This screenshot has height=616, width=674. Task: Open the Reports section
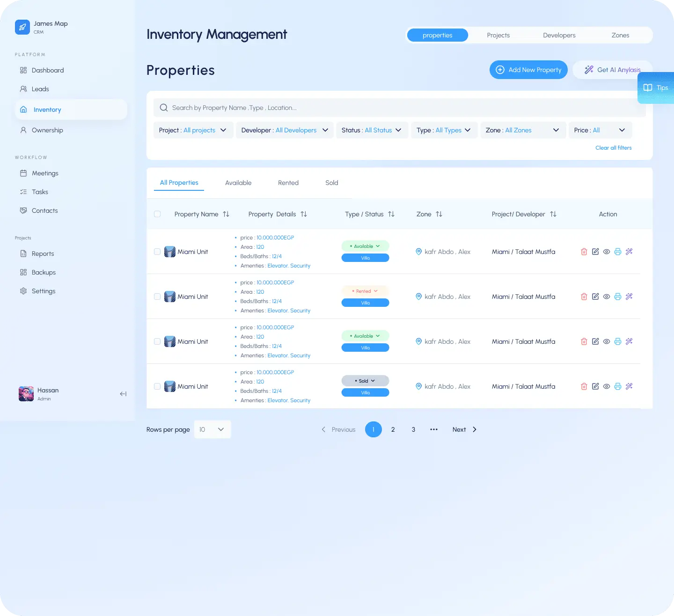(x=43, y=254)
